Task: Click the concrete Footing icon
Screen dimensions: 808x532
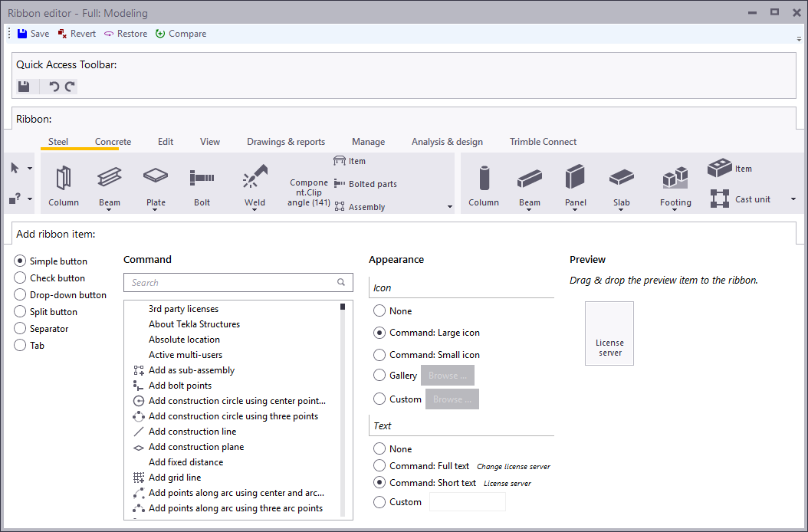Action: pos(675,179)
